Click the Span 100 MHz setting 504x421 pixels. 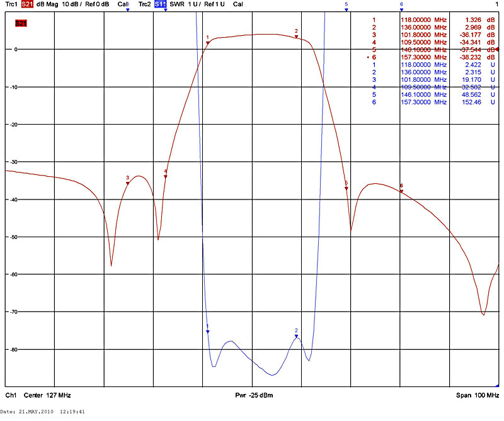(478, 395)
